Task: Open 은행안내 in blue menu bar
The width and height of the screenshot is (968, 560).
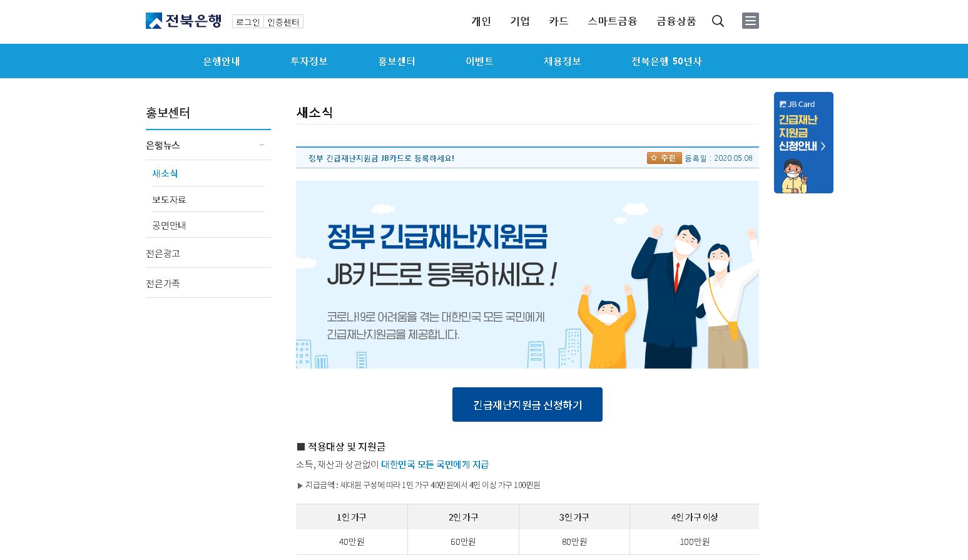Action: pos(222,61)
